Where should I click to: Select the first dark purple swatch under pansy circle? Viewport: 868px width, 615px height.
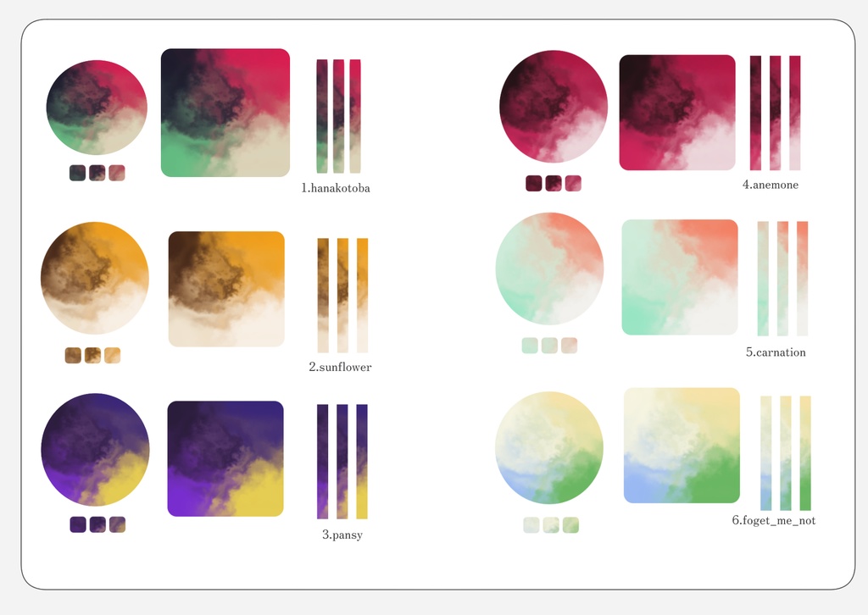pyautogui.click(x=78, y=524)
